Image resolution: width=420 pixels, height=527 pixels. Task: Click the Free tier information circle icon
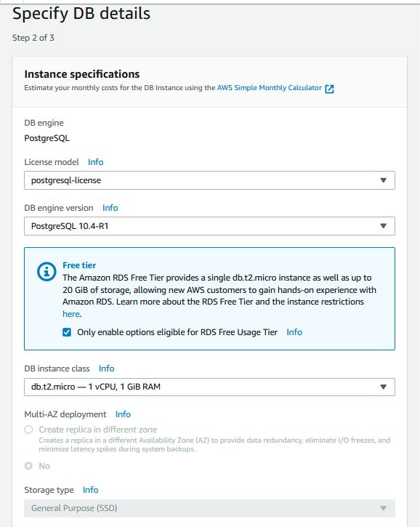[47, 271]
